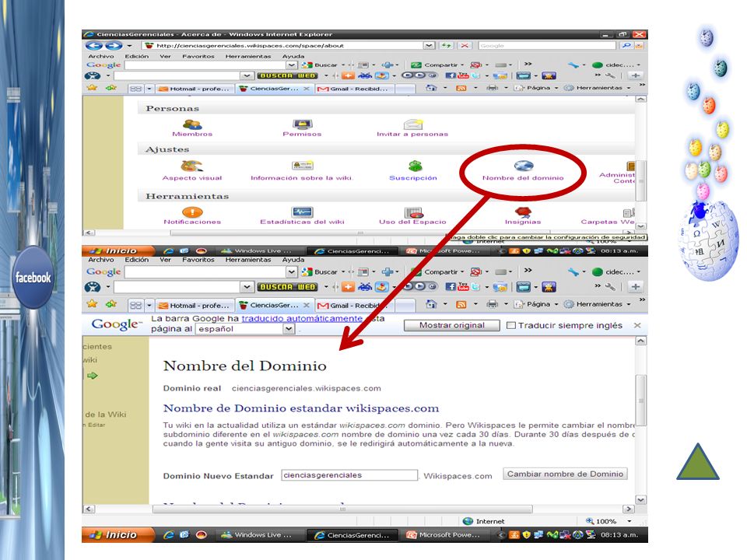Click Facebook toolbar icon in Acerca de window
This screenshot has width=747, height=560.
[x=451, y=75]
